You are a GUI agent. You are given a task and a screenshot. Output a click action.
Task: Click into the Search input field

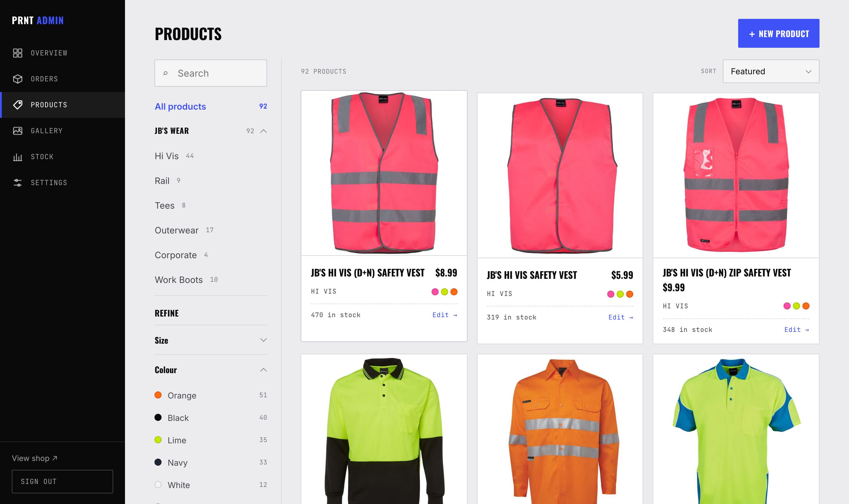point(210,73)
